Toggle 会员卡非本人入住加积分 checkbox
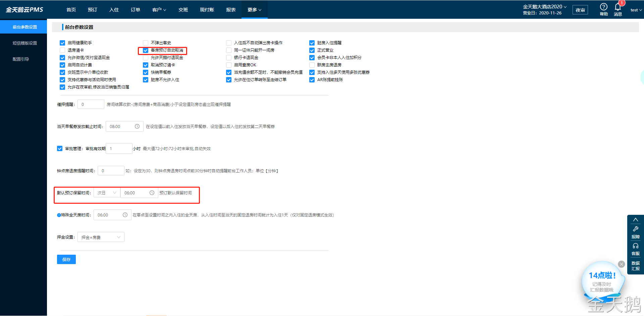The height and width of the screenshot is (316, 644). coord(312,58)
